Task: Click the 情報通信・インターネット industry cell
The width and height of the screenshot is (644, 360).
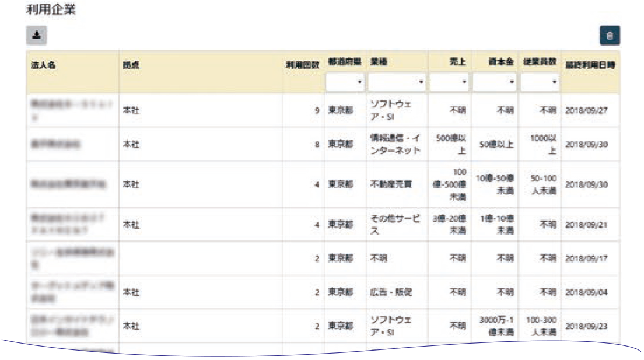Action: pos(395,144)
